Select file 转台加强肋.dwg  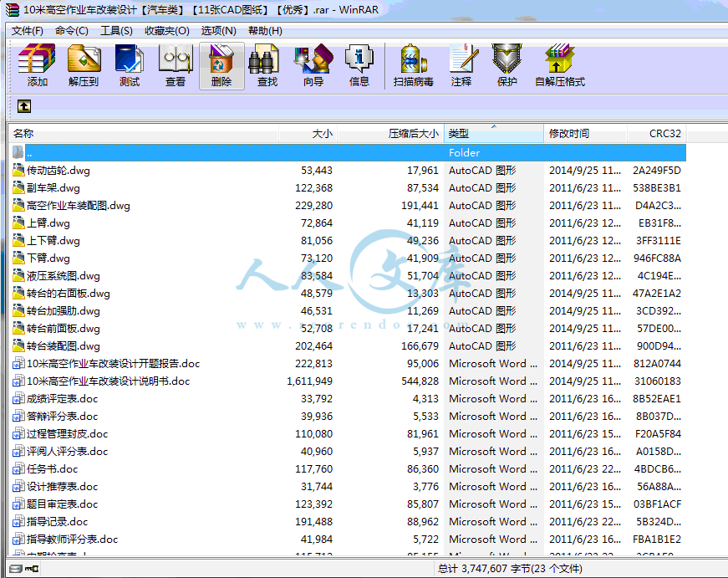64,311
